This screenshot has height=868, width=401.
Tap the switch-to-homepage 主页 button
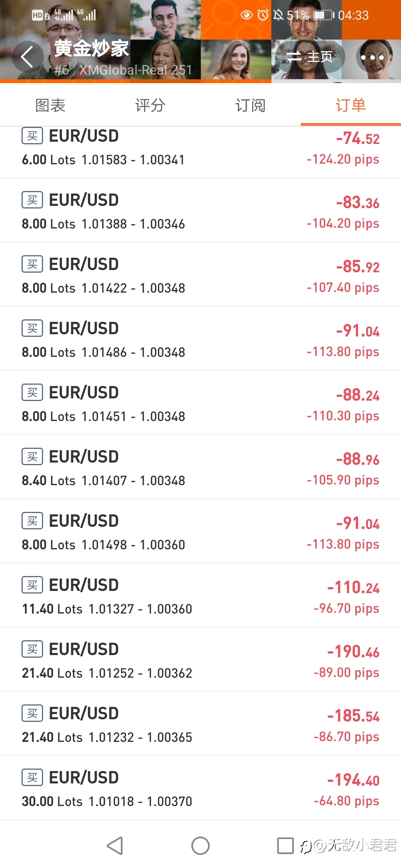309,57
